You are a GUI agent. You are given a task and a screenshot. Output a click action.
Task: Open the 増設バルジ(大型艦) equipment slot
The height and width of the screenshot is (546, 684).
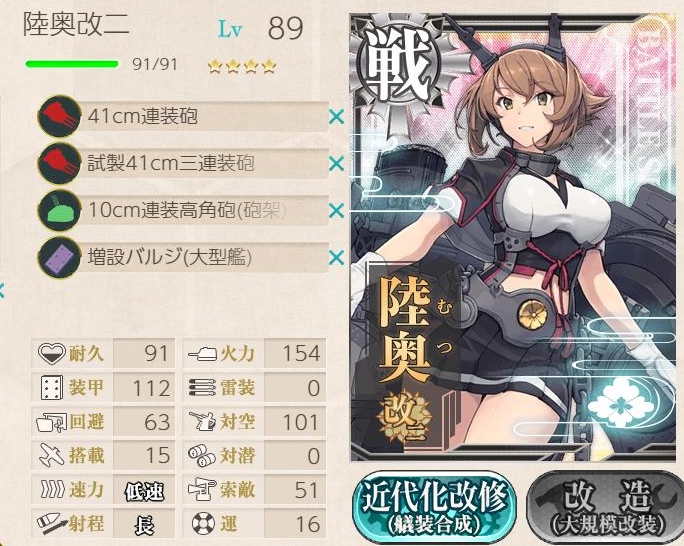point(205,257)
